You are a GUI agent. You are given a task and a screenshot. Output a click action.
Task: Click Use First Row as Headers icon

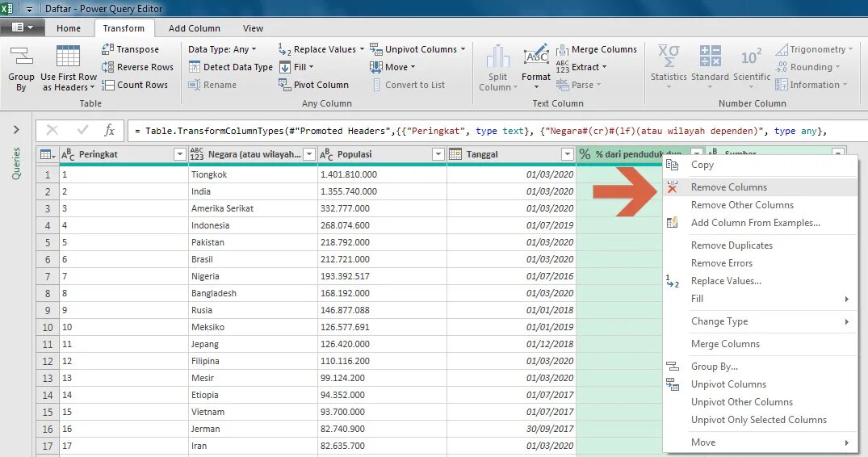[68, 57]
